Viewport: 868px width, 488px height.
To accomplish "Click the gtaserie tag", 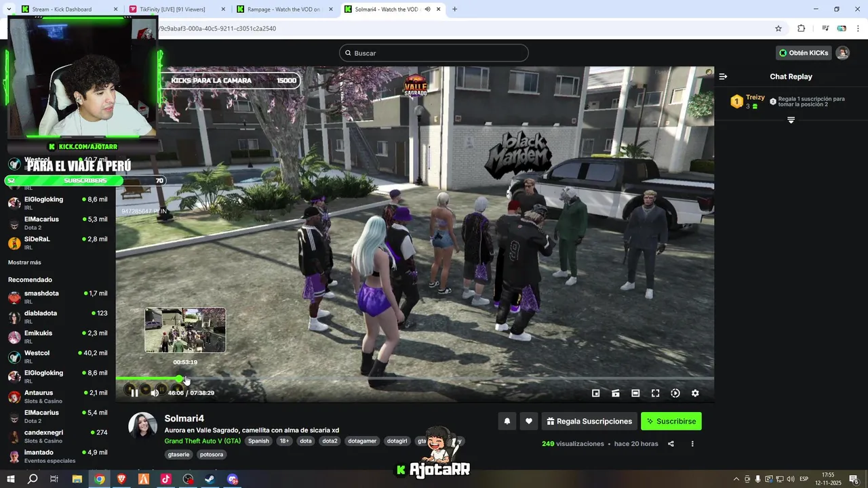I will [x=179, y=454].
